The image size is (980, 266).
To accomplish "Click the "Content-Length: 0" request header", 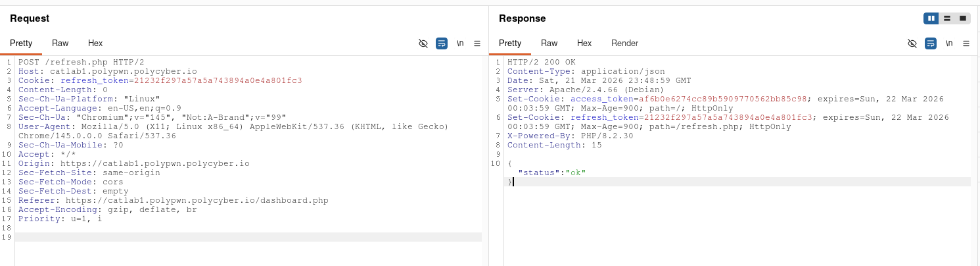I will [x=62, y=90].
